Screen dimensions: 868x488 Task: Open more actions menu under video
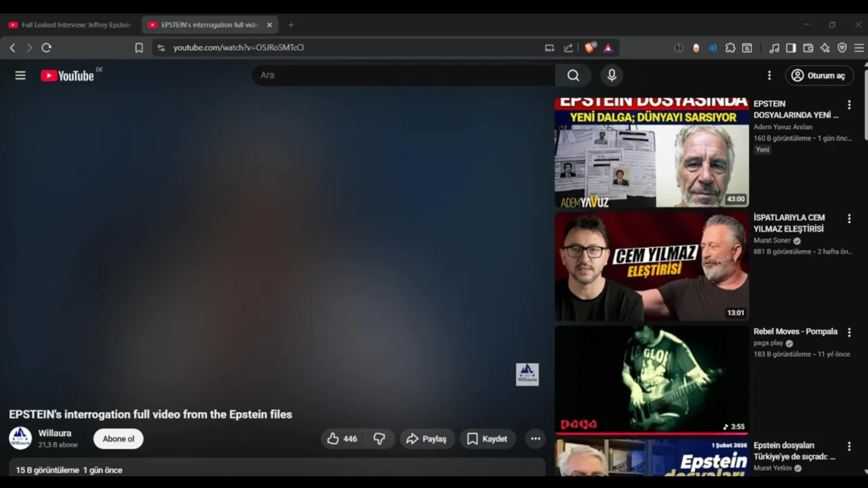536,439
